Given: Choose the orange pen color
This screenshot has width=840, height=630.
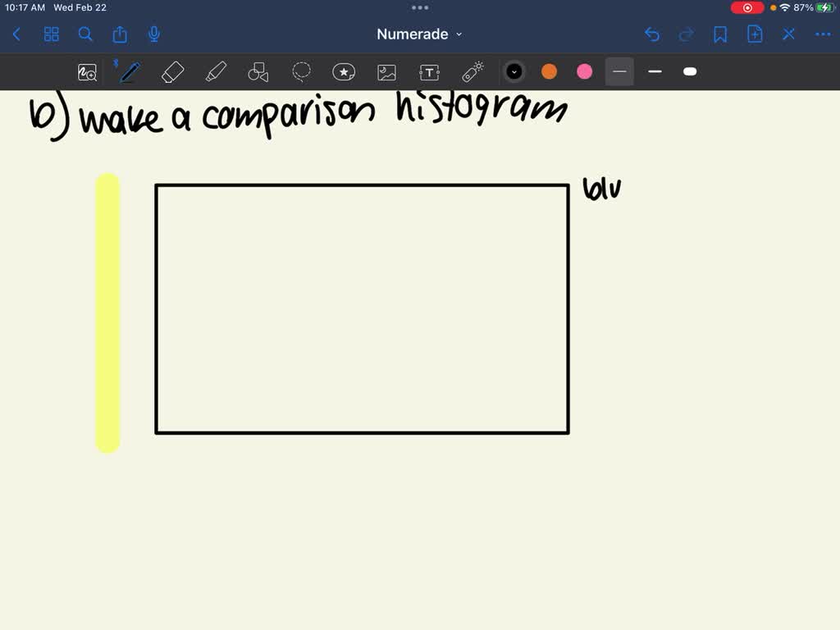Looking at the screenshot, I should click(549, 72).
